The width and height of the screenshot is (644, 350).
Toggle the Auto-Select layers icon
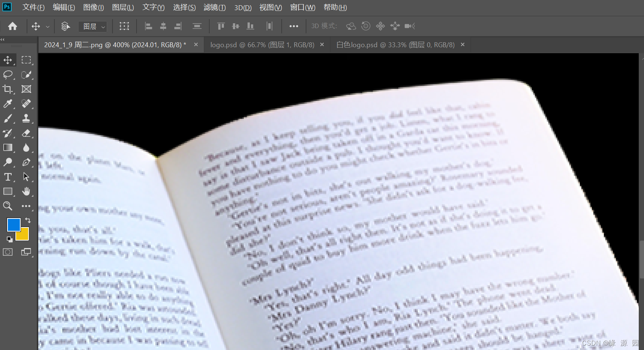point(66,26)
